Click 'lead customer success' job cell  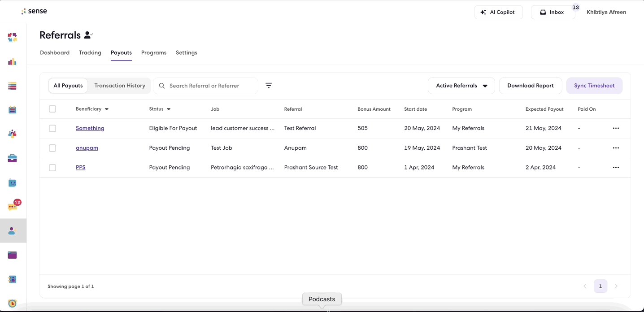point(243,128)
